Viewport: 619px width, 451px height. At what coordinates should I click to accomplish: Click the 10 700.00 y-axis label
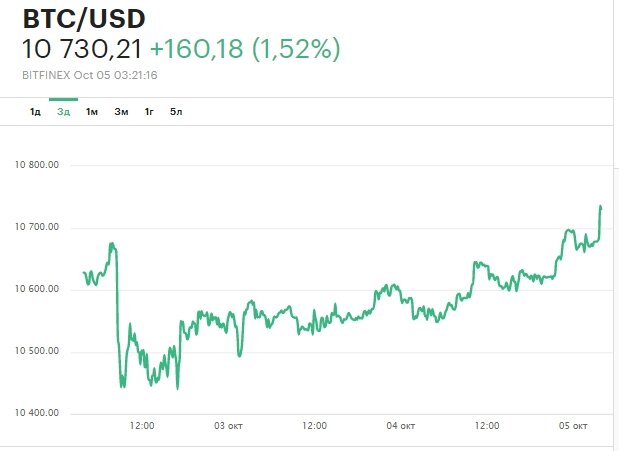tap(37, 227)
